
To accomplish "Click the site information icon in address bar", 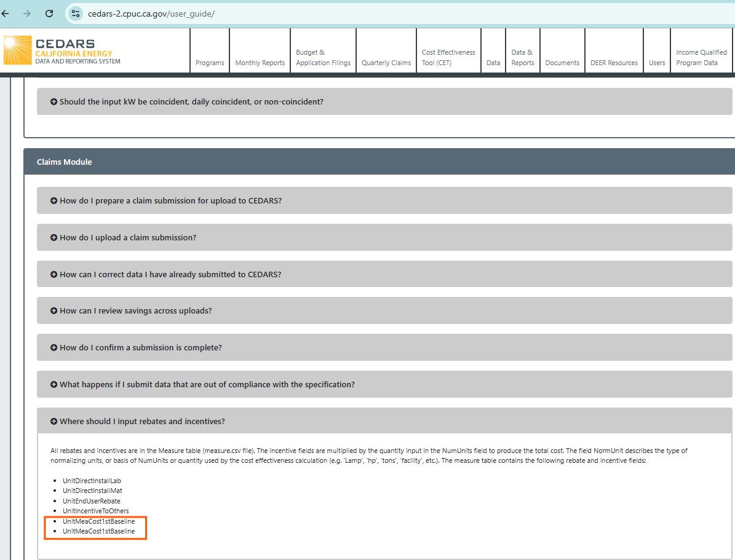I will point(75,14).
